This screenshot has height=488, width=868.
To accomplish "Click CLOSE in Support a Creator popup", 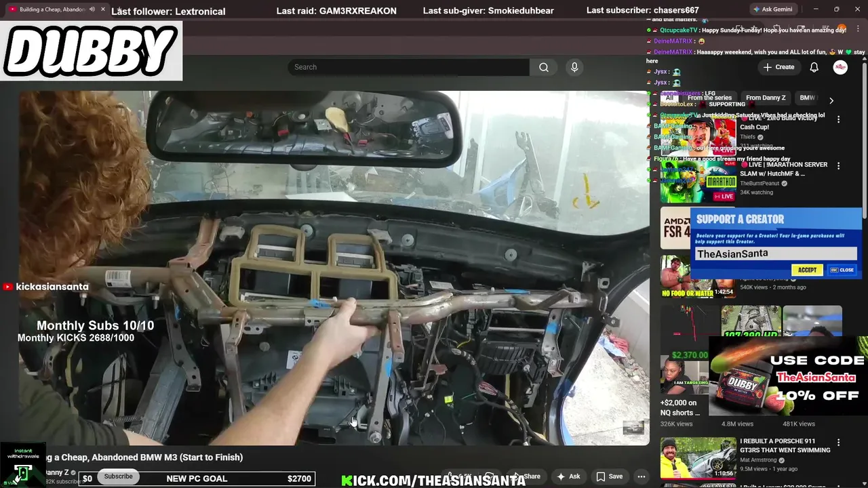I will 843,270.
